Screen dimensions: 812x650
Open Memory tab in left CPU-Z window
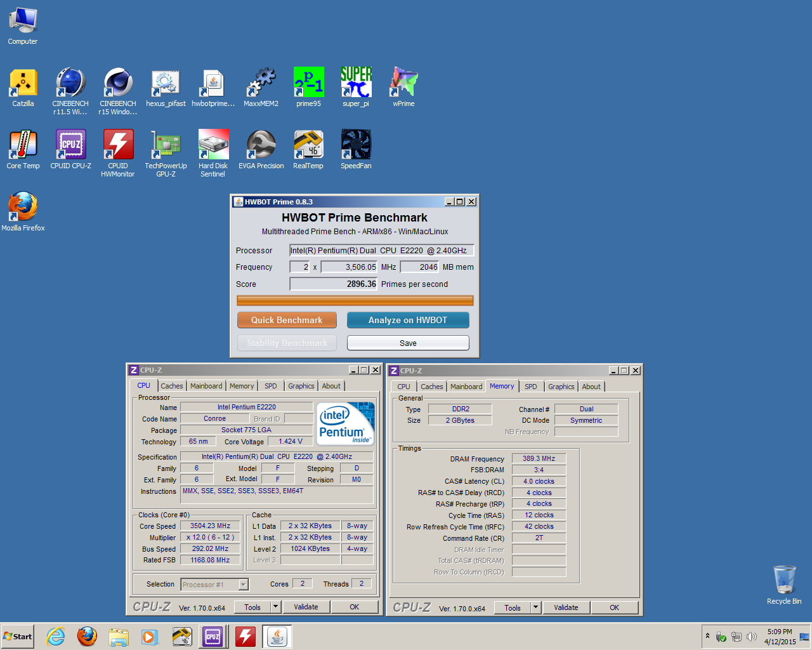[x=242, y=386]
